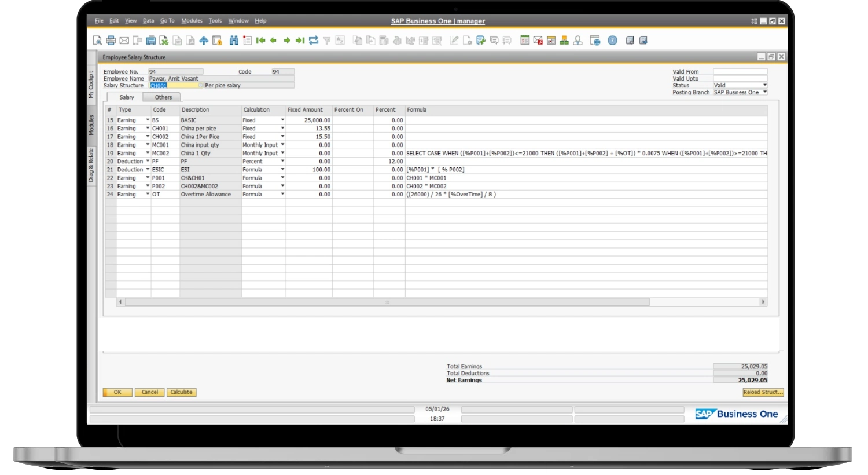Click the Print icon in toolbar

point(111,41)
